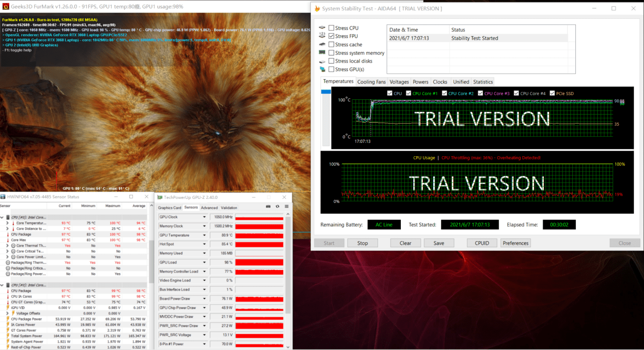
Task: Open the GPU Temperature sensor dropdown
Action: (x=204, y=235)
